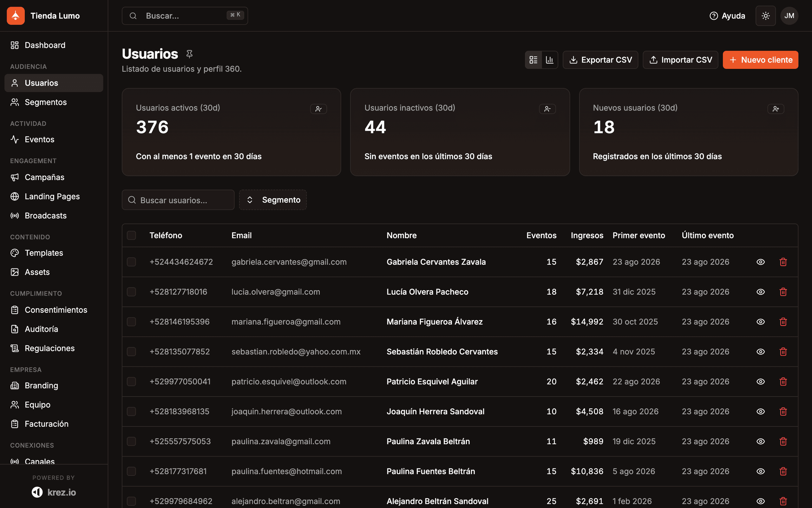Open Dashboard in the sidebar
The width and height of the screenshot is (812, 508).
pos(54,45)
